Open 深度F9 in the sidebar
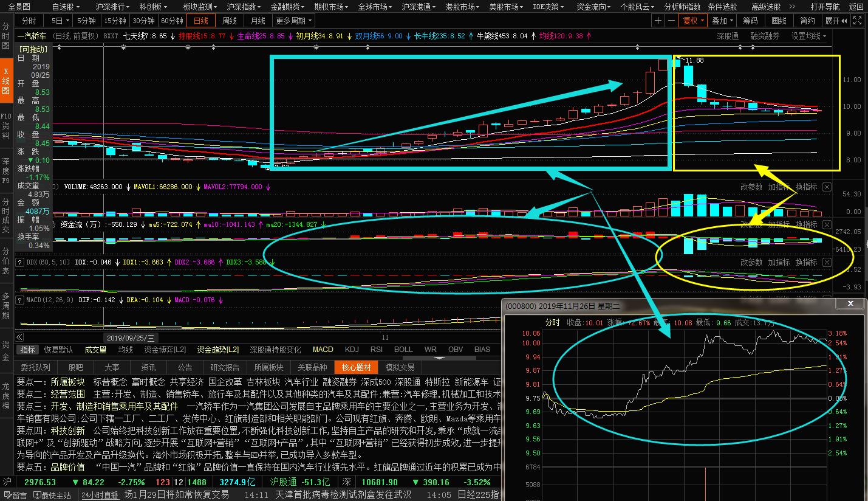The height and width of the screenshot is (501, 868). (6, 171)
